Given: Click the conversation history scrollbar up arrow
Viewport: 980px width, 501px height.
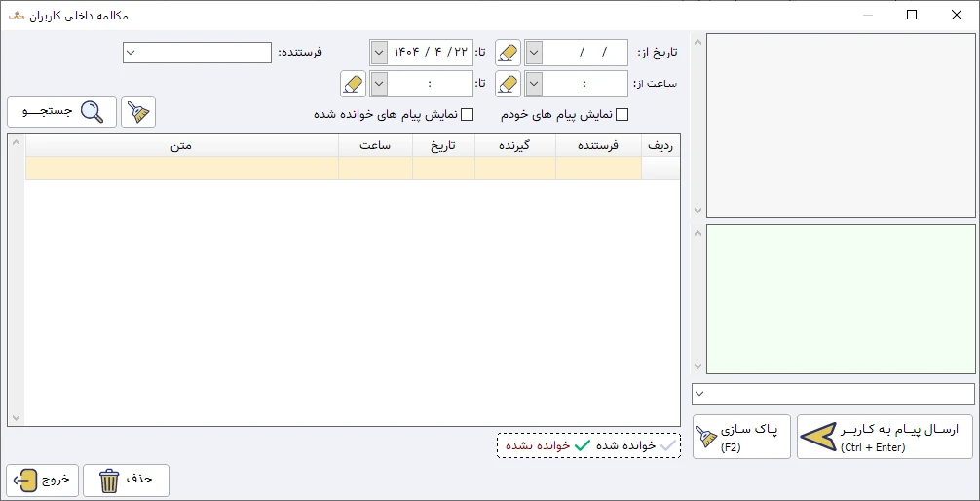Looking at the screenshot, I should [x=698, y=42].
